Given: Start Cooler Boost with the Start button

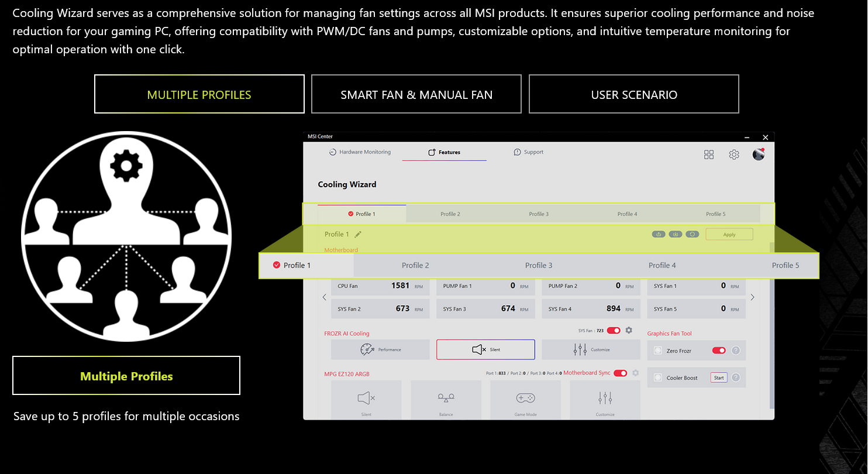Looking at the screenshot, I should (719, 378).
